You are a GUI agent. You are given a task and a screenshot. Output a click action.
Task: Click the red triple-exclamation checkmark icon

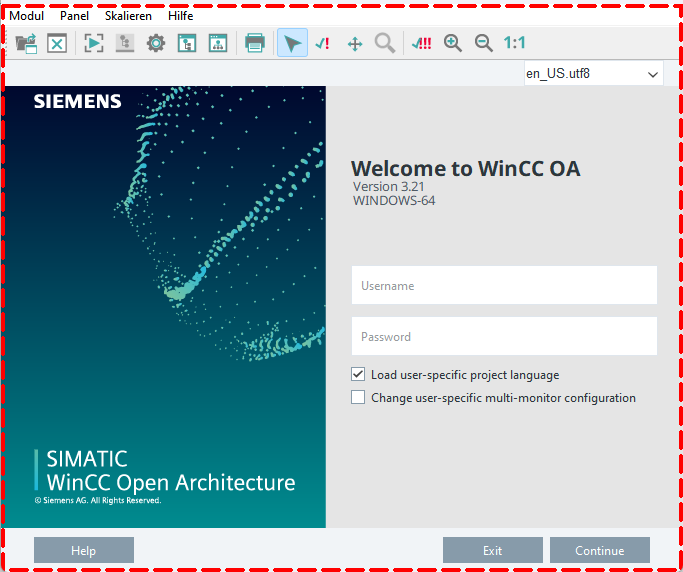pos(421,43)
